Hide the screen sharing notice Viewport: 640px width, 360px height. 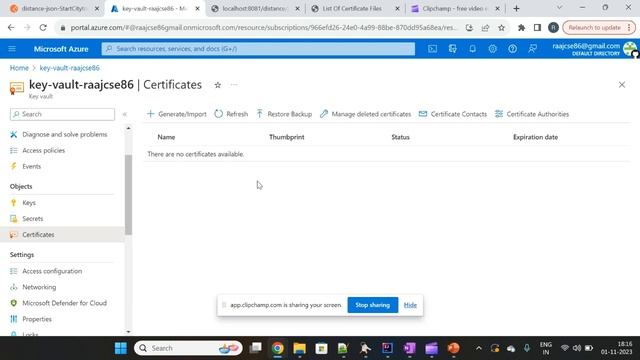[x=410, y=305]
